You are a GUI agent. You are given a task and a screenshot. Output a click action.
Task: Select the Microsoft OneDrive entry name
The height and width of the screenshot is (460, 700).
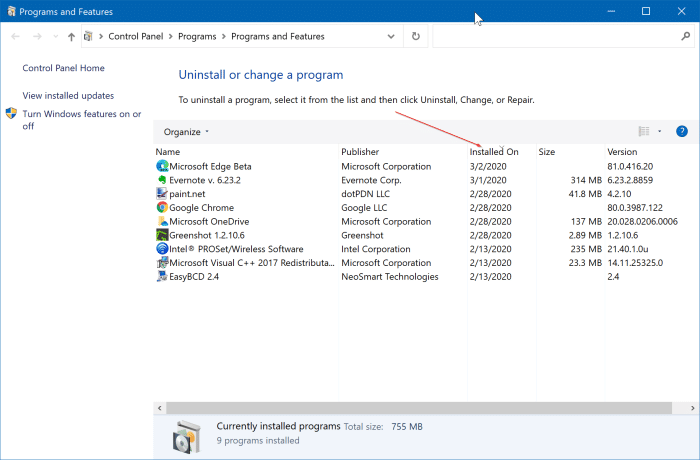click(x=209, y=222)
